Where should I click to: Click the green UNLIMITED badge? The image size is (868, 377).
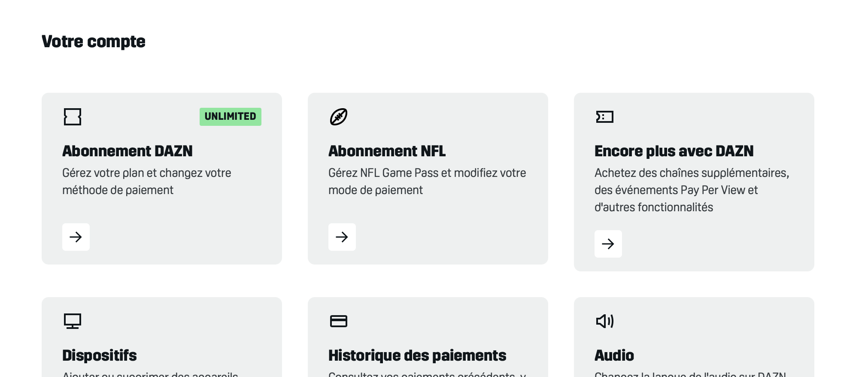231,117
